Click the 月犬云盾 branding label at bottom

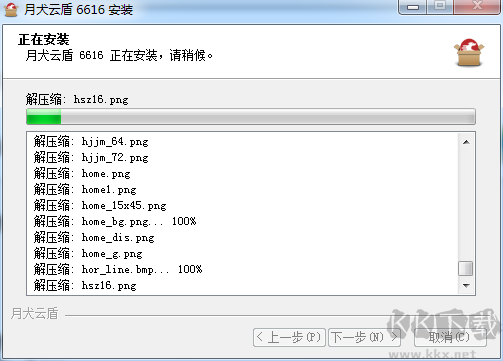pos(34,313)
